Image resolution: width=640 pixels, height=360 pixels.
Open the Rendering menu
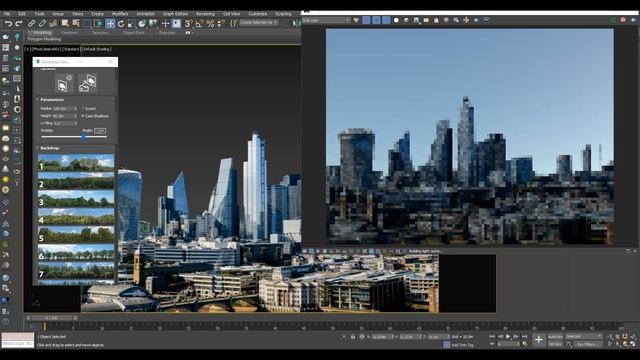click(205, 14)
